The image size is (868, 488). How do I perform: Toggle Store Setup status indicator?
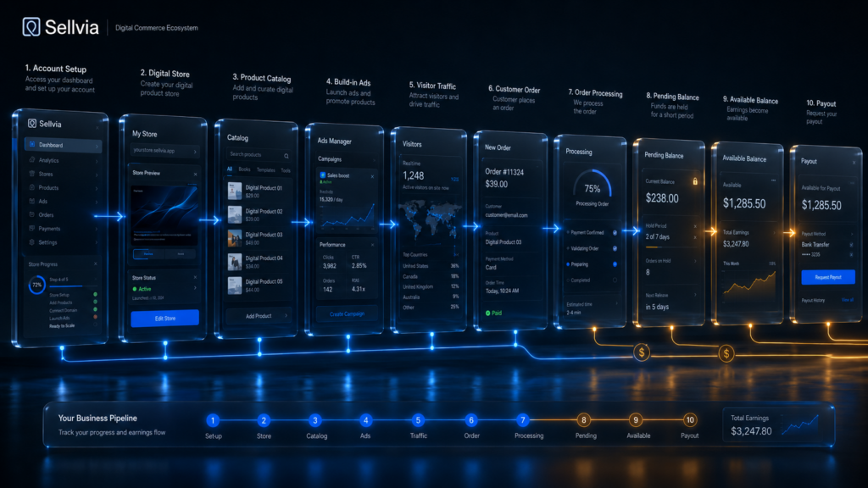95,294
